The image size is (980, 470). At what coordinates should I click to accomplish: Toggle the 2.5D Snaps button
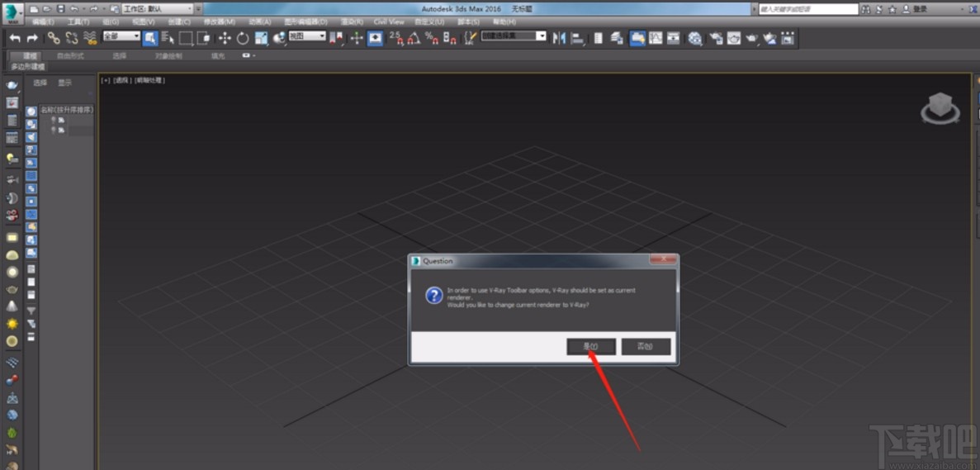point(396,38)
